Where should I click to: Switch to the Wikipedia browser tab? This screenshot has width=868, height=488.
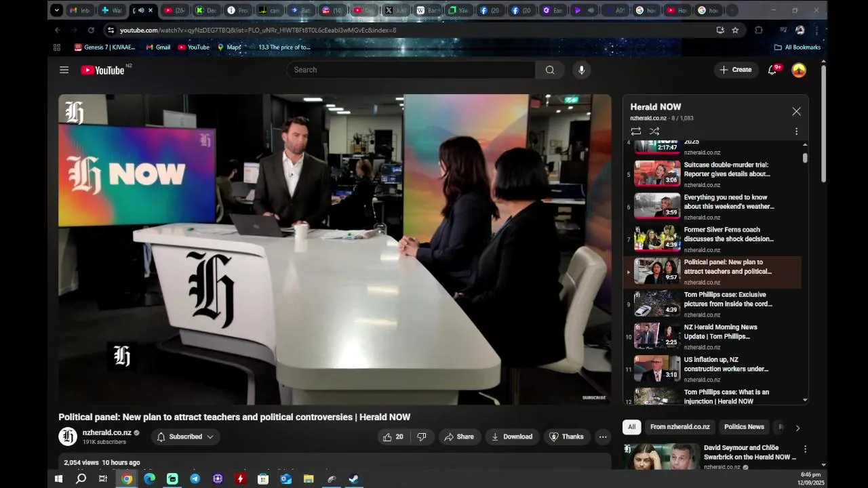[x=427, y=10]
